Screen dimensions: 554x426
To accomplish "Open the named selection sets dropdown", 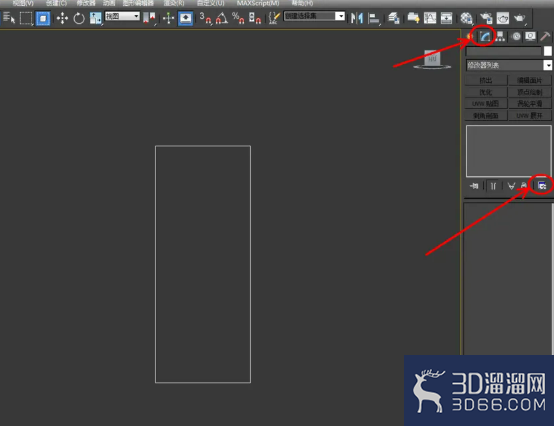I will click(x=314, y=16).
